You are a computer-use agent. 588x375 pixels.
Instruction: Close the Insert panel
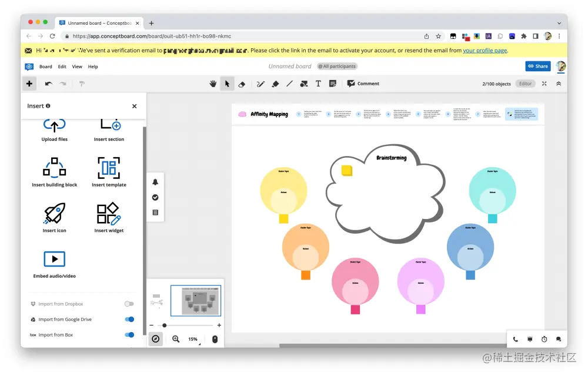pyautogui.click(x=134, y=106)
